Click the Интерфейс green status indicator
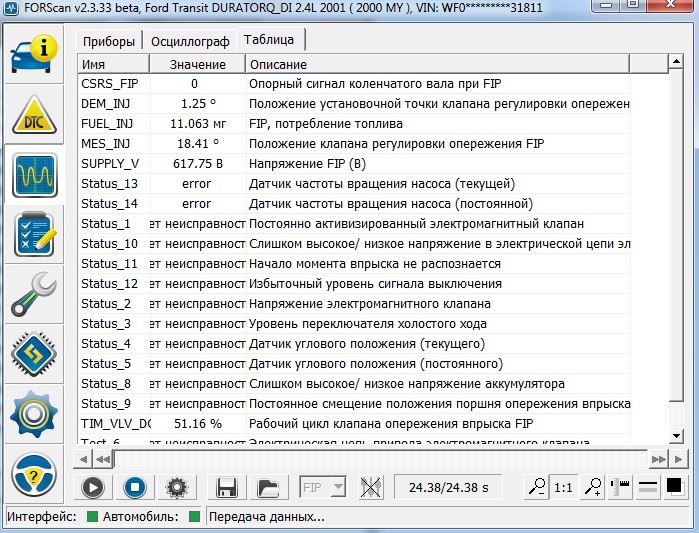The image size is (699, 533). (x=92, y=517)
